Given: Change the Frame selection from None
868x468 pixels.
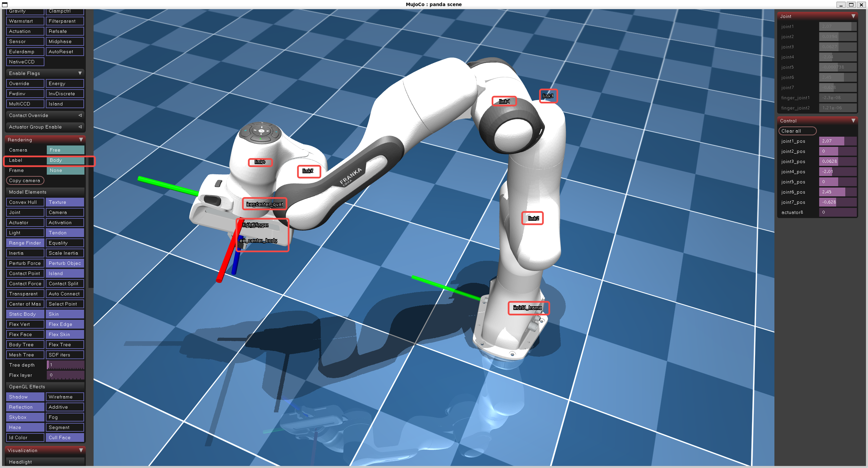Looking at the screenshot, I should coord(65,170).
